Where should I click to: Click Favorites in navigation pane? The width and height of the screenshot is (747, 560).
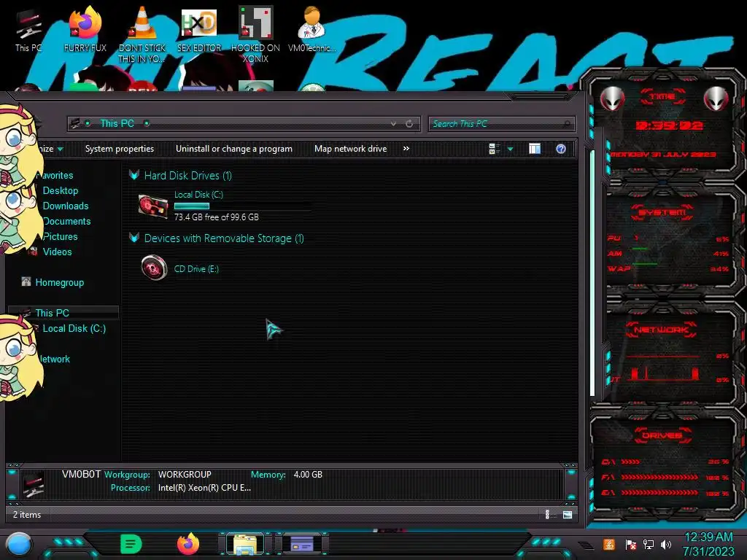pyautogui.click(x=57, y=175)
